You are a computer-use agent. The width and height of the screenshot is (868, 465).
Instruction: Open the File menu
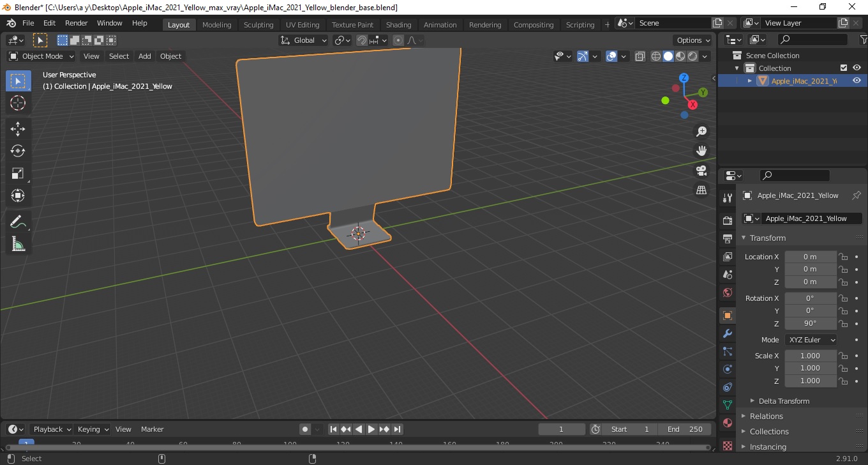coord(28,23)
